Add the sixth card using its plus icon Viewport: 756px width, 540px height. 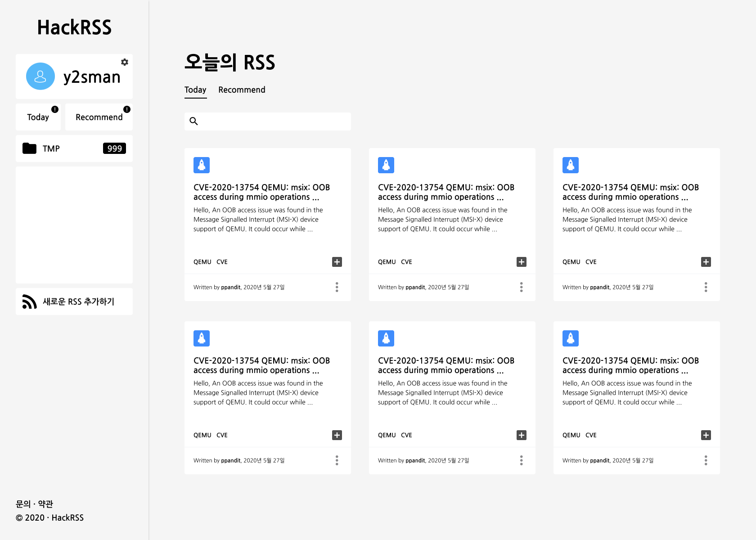(706, 435)
